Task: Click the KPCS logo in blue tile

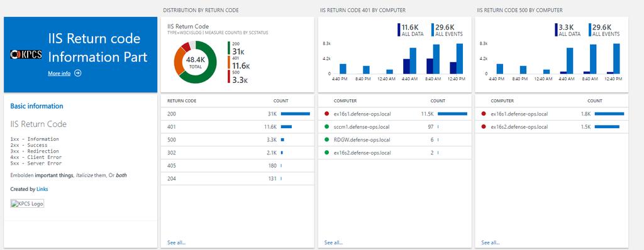Action: click(26, 55)
